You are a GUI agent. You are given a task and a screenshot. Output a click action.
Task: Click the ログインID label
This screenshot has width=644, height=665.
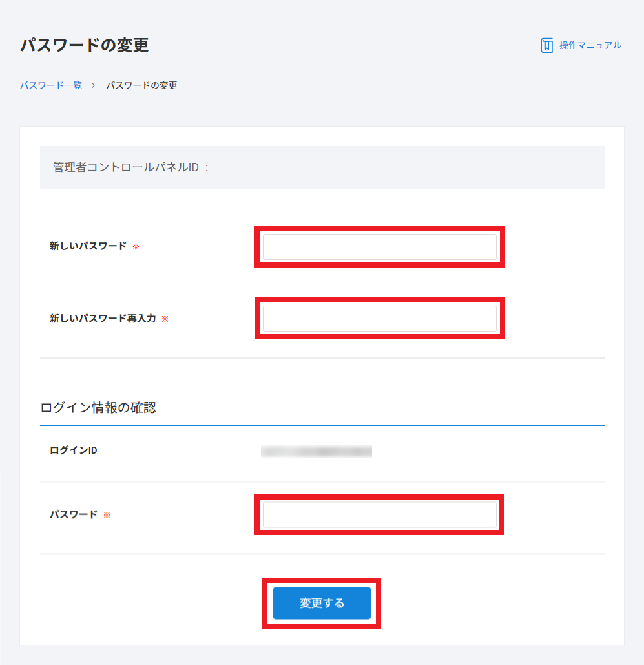pyautogui.click(x=74, y=450)
